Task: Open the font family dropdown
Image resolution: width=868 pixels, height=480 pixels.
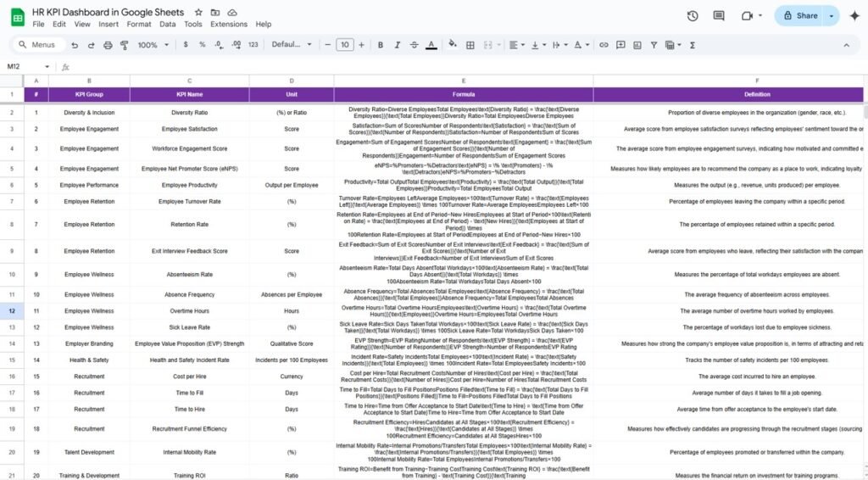Action: click(x=292, y=45)
